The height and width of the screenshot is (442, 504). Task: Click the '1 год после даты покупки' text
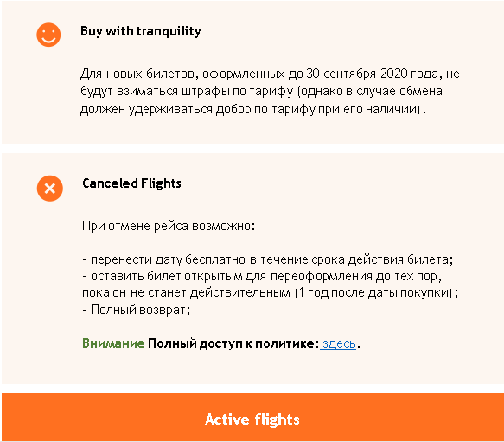pyautogui.click(x=375, y=293)
